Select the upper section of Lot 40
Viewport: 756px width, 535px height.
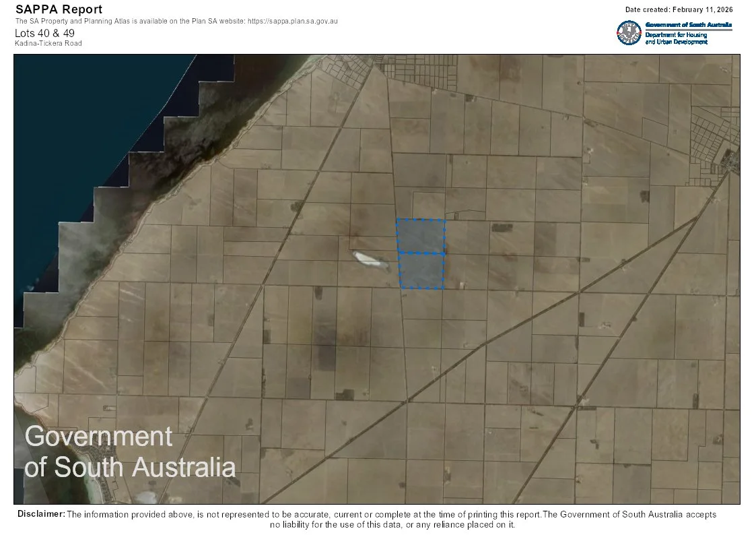click(x=421, y=234)
